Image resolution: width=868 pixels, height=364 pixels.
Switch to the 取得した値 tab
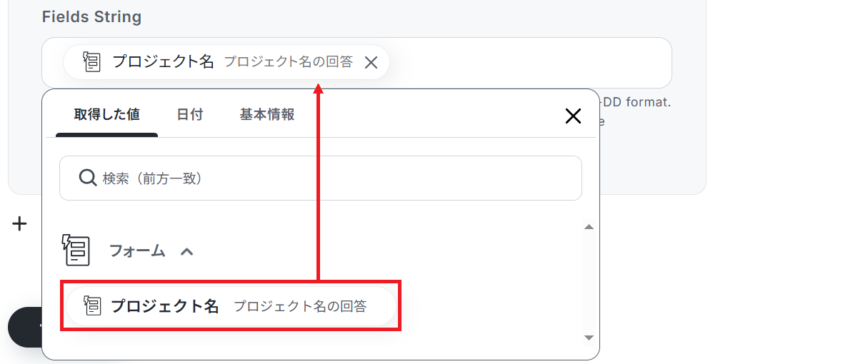[107, 115]
